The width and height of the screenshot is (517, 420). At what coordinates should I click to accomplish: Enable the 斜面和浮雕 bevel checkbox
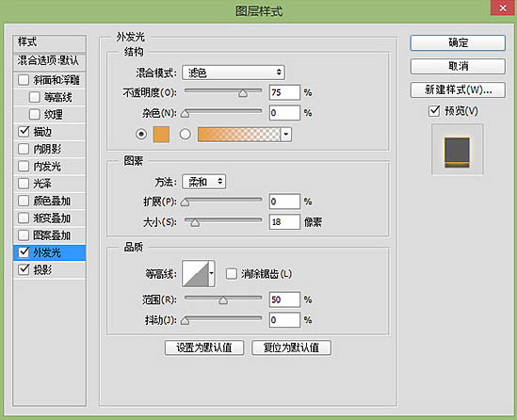point(24,80)
